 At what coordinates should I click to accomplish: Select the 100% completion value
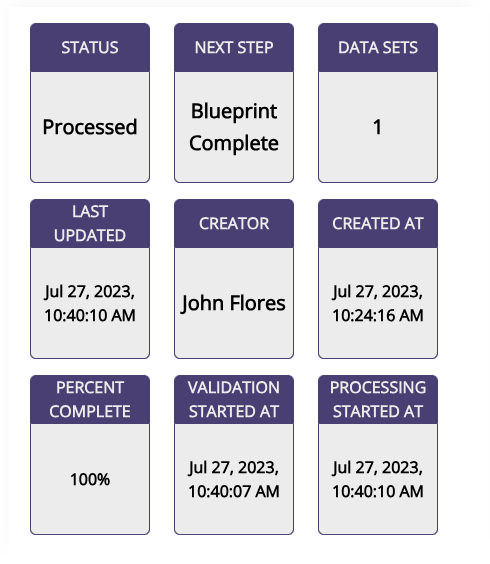(x=90, y=479)
